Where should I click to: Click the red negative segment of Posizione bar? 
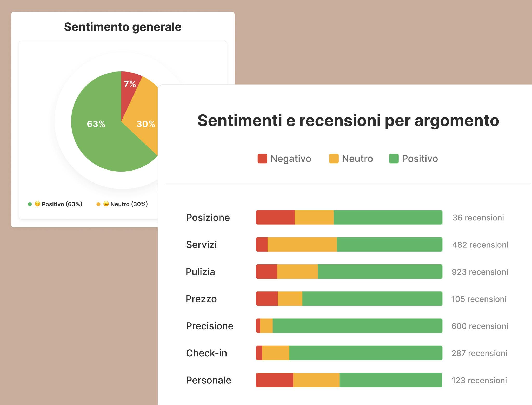(275, 217)
